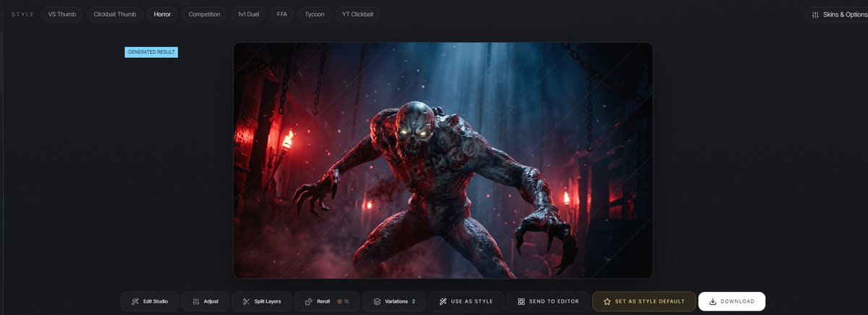Viewport: 868px width, 315px height.
Task: Pick the 1v1 Duel style
Action: coord(248,14)
